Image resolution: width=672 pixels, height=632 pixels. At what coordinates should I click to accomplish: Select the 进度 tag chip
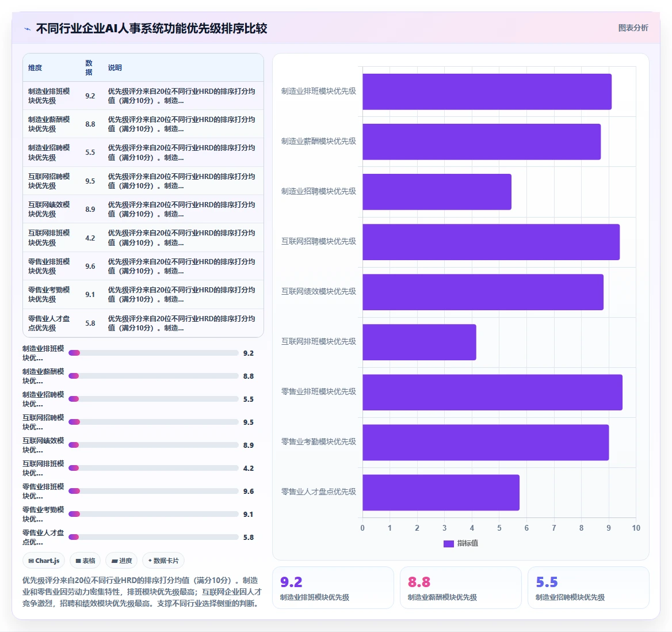point(122,561)
